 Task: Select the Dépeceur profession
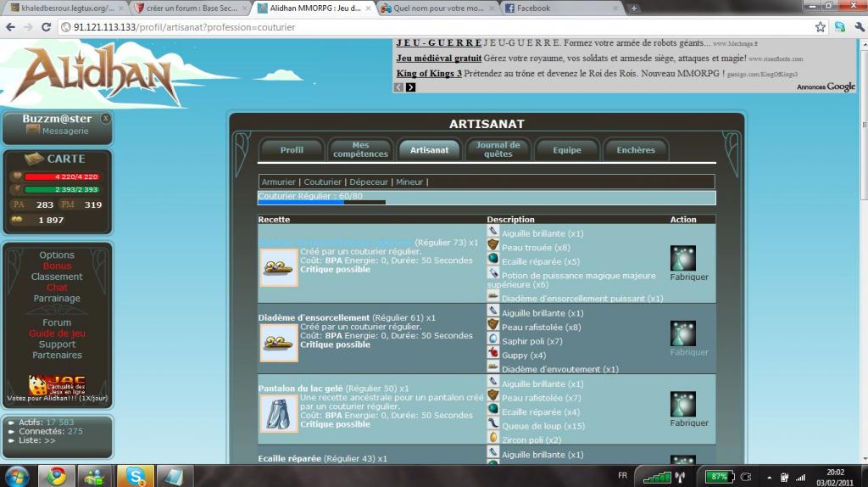[x=369, y=182]
